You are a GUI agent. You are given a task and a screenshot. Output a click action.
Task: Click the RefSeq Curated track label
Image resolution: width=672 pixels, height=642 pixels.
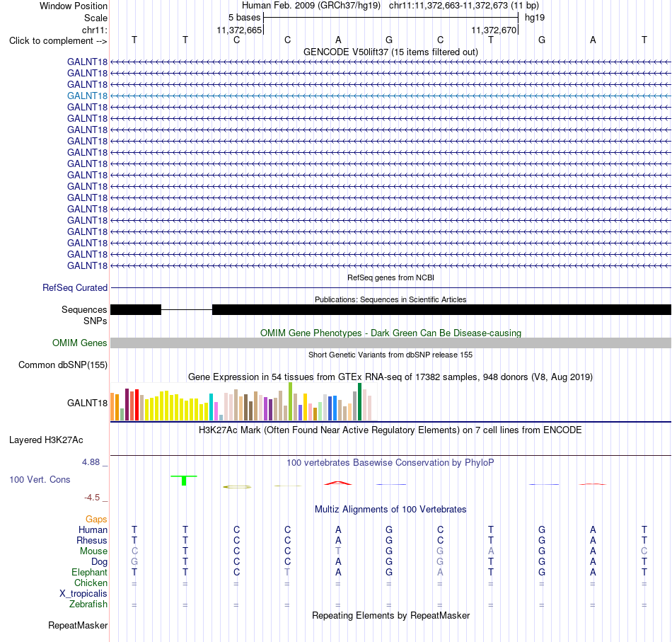[75, 288]
